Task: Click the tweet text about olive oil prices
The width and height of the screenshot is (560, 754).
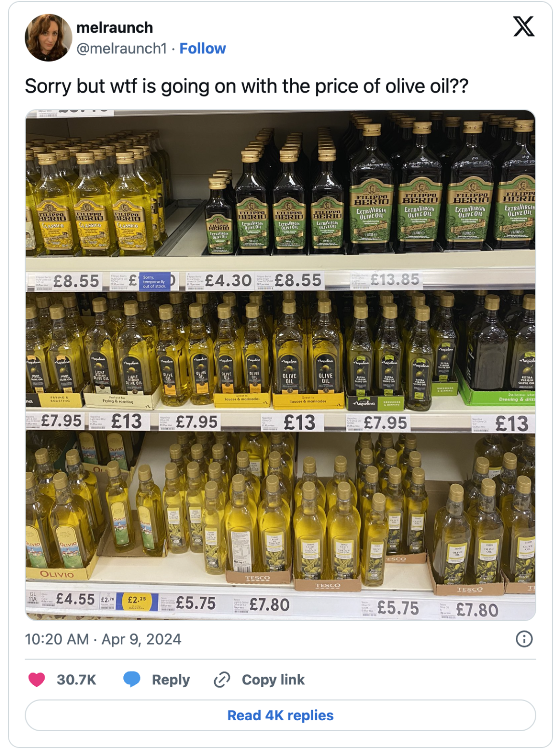Action: [246, 86]
